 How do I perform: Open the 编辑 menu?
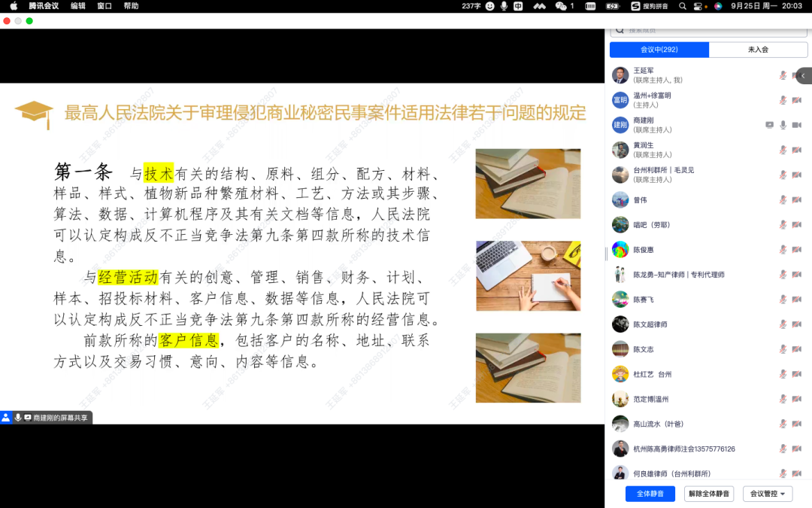pyautogui.click(x=78, y=6)
